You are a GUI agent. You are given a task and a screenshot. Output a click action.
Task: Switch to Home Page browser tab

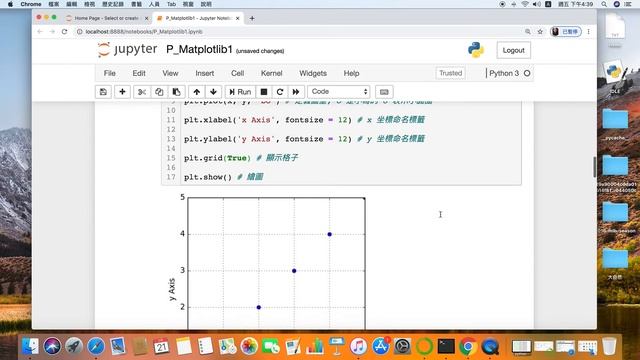[106, 18]
